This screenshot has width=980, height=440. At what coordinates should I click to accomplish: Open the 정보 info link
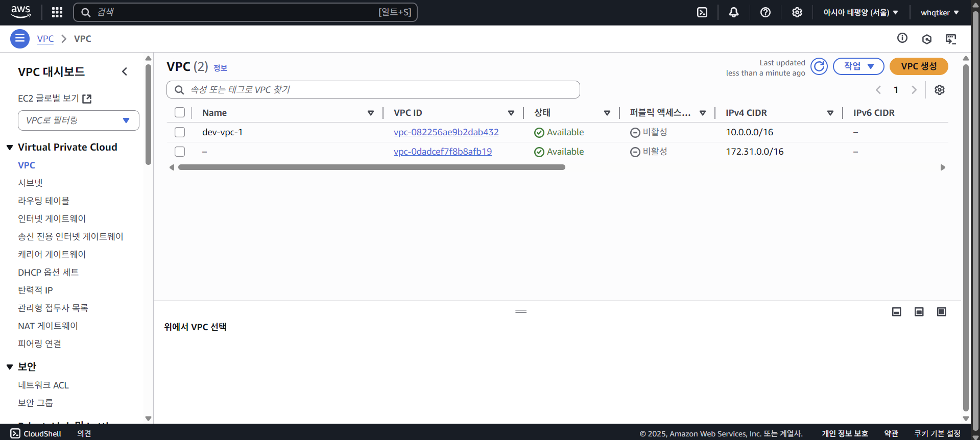(220, 68)
